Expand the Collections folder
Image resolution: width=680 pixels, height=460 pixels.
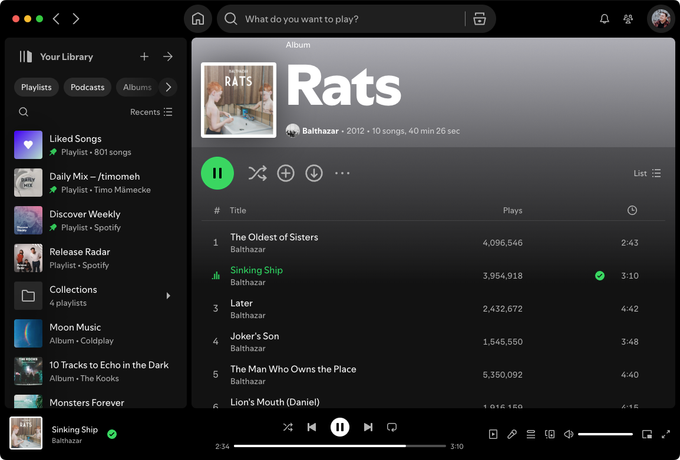(168, 296)
